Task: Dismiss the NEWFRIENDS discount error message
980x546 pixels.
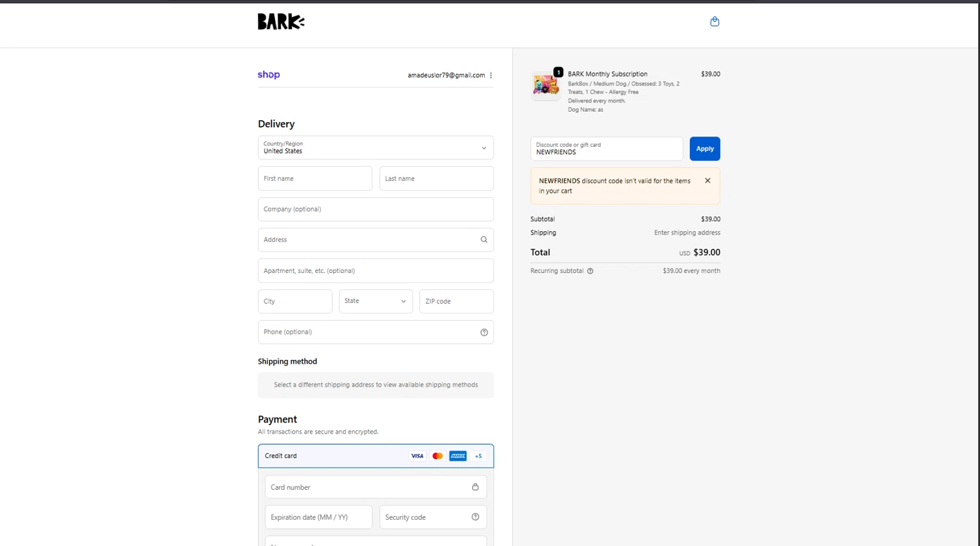Action: 708,181
